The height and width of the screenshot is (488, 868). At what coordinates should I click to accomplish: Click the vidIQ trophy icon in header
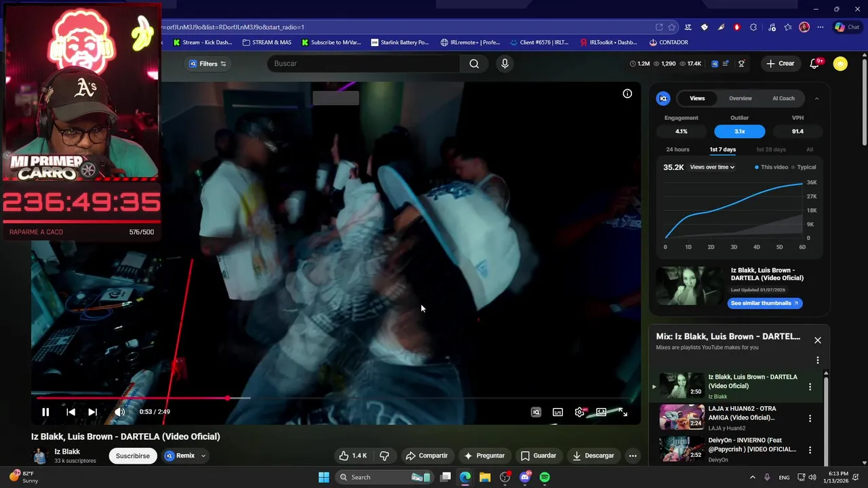pyautogui.click(x=742, y=64)
